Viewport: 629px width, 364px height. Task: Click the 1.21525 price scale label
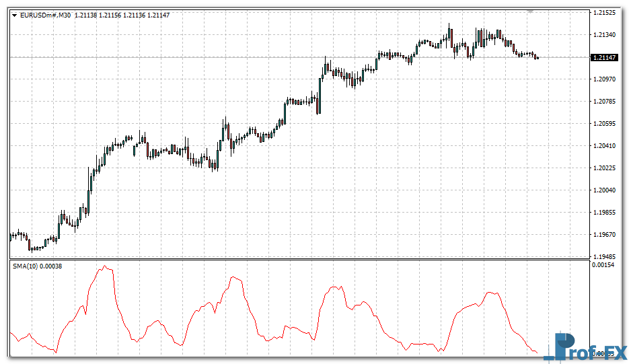tap(604, 13)
